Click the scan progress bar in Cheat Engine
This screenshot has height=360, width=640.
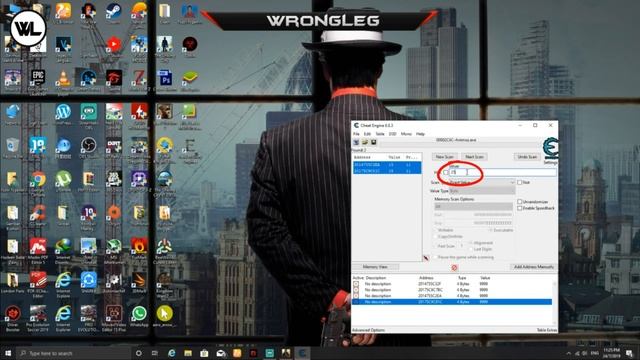pyautogui.click(x=460, y=144)
